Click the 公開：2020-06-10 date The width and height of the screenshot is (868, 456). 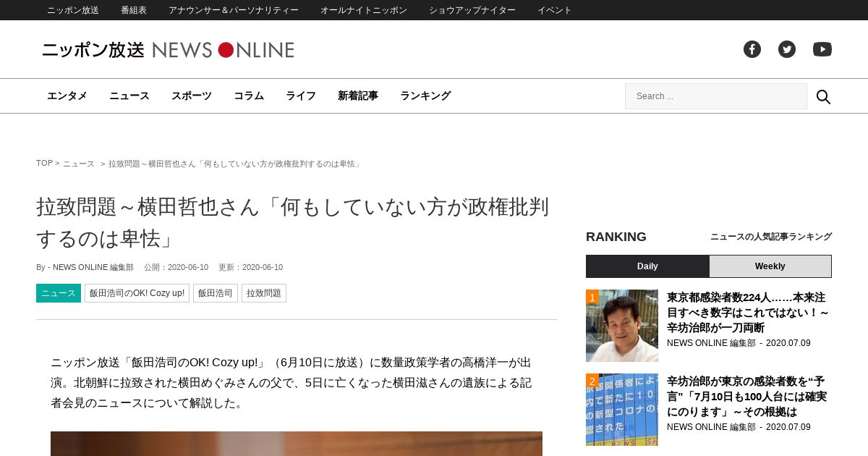176,267
